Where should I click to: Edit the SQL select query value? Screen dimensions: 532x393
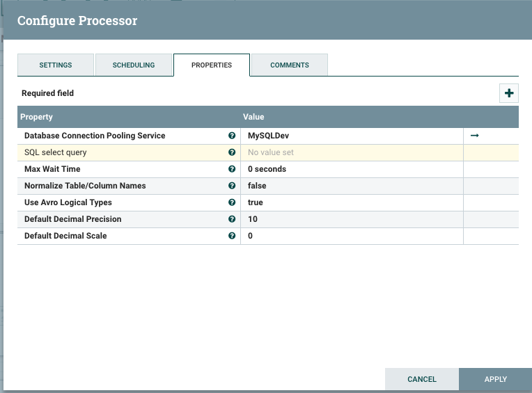(x=352, y=152)
